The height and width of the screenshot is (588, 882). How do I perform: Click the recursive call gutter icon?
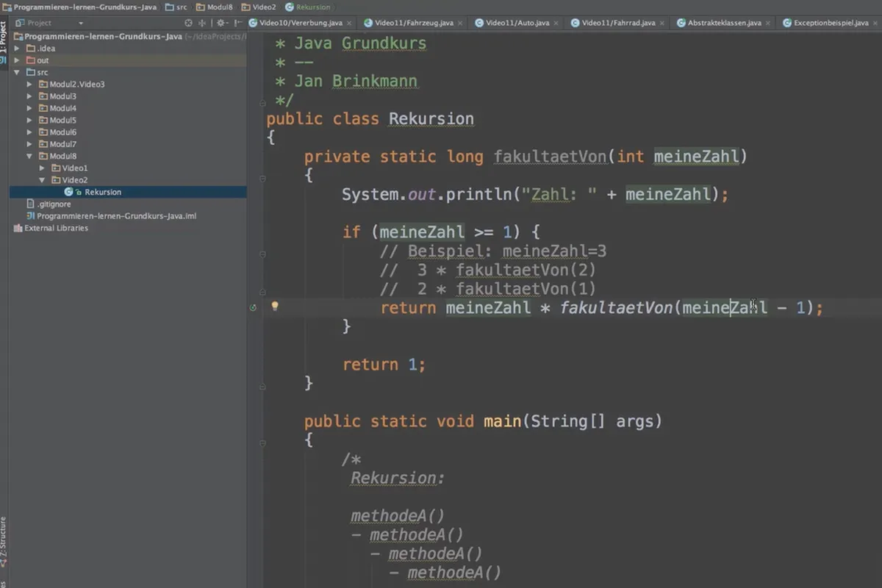click(254, 307)
